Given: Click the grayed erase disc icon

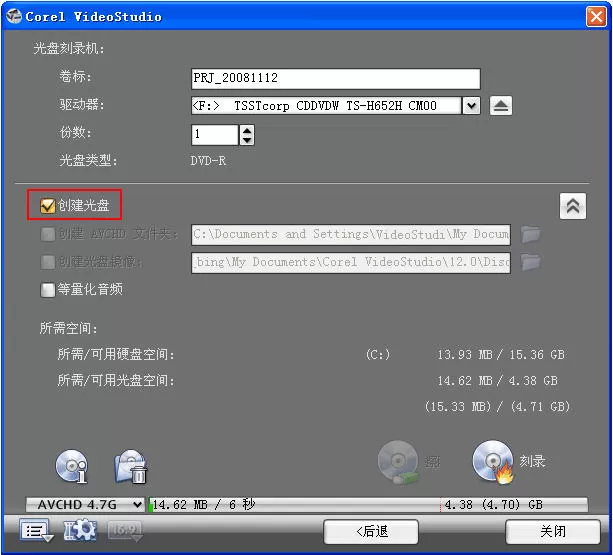Looking at the screenshot, I should pyautogui.click(x=398, y=462).
